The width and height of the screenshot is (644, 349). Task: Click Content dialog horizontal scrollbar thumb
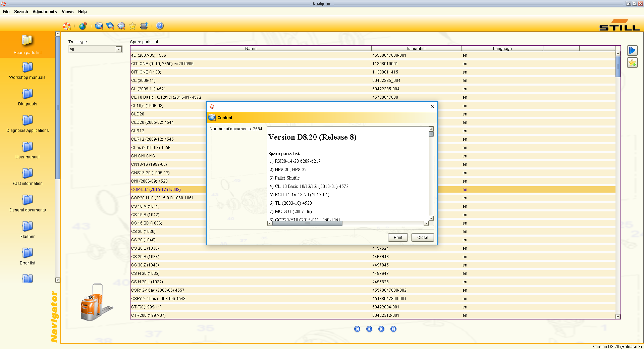[307, 223]
